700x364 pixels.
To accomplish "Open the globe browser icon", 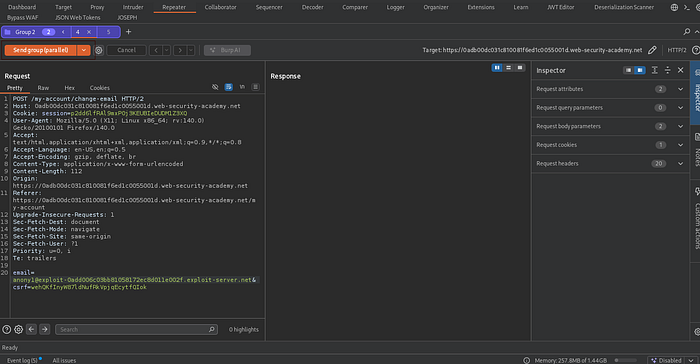I will (674, 7).
